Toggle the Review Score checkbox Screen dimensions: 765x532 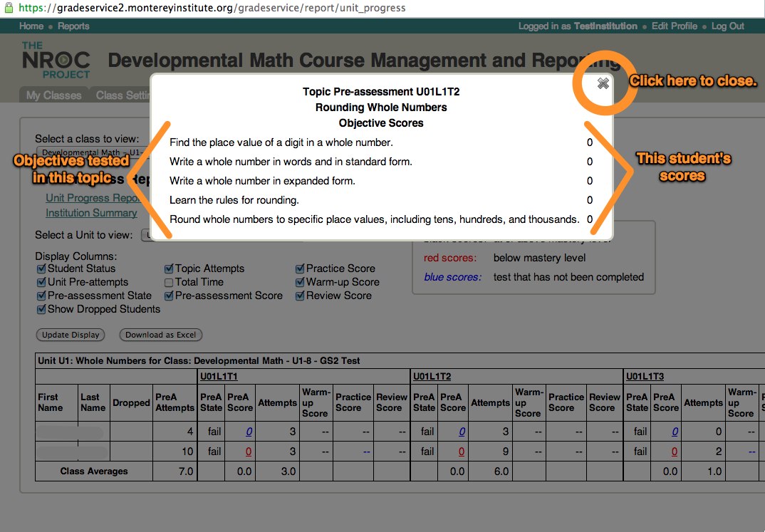[x=300, y=296]
